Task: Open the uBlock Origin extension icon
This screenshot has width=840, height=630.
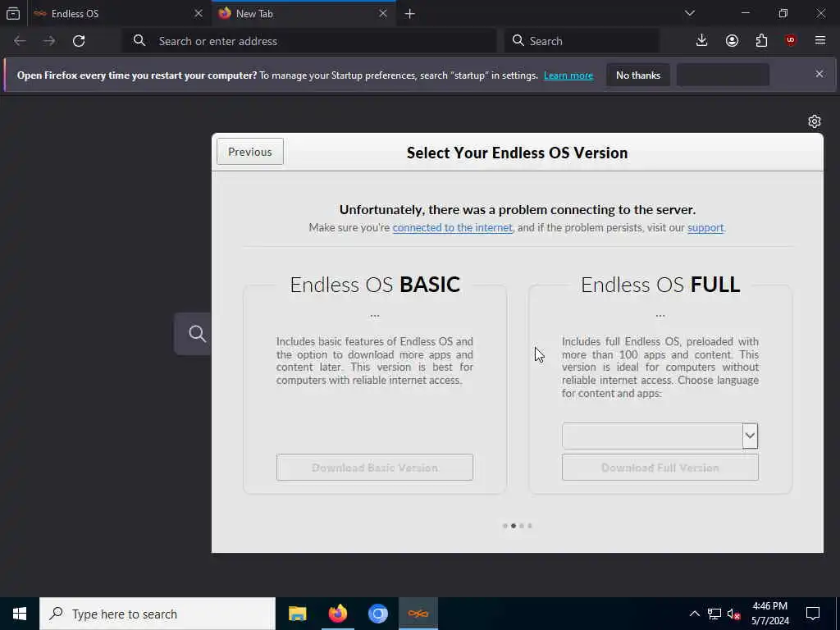Action: (x=791, y=41)
